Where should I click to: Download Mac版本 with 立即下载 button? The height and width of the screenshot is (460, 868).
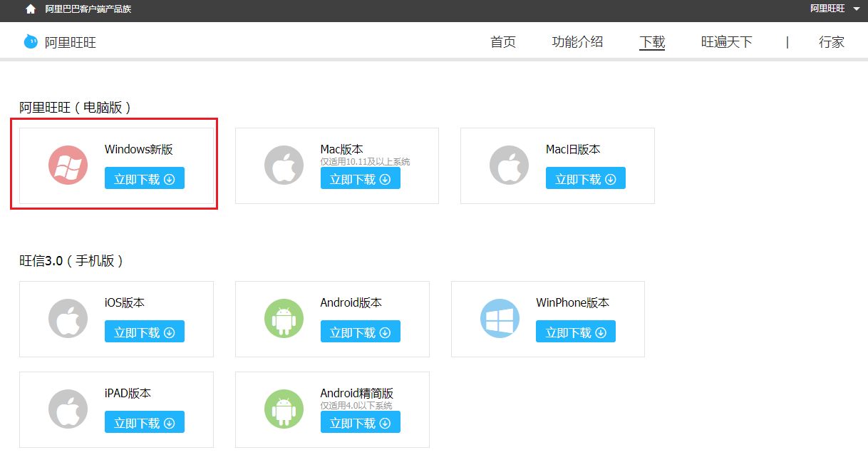[361, 178]
